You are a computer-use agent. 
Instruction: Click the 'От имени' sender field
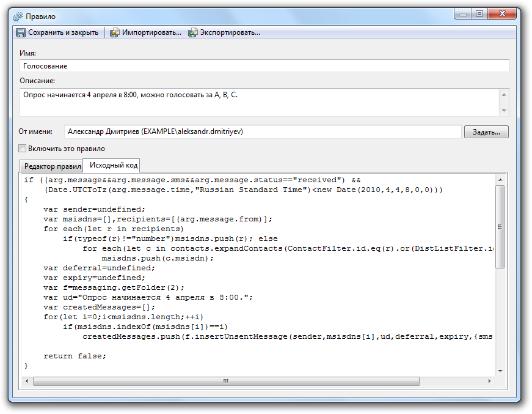click(x=263, y=131)
